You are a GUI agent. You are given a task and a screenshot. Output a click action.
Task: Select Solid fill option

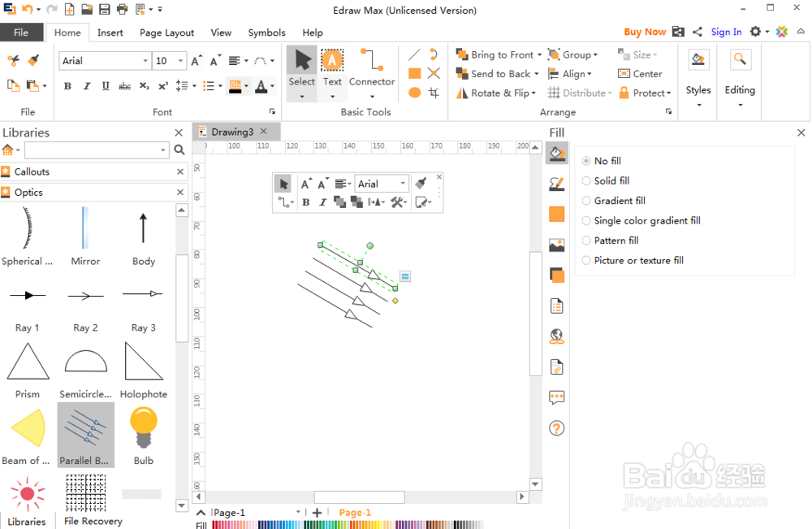tap(606, 181)
